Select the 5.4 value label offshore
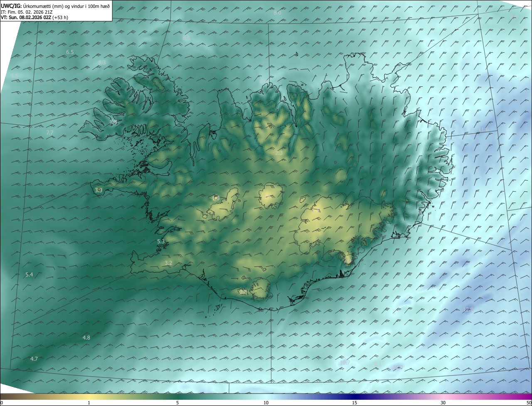This screenshot has width=532, height=406. click(x=29, y=275)
